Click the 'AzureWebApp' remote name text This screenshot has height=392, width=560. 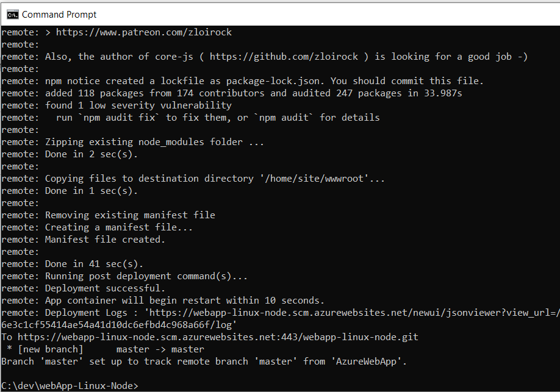click(369, 361)
